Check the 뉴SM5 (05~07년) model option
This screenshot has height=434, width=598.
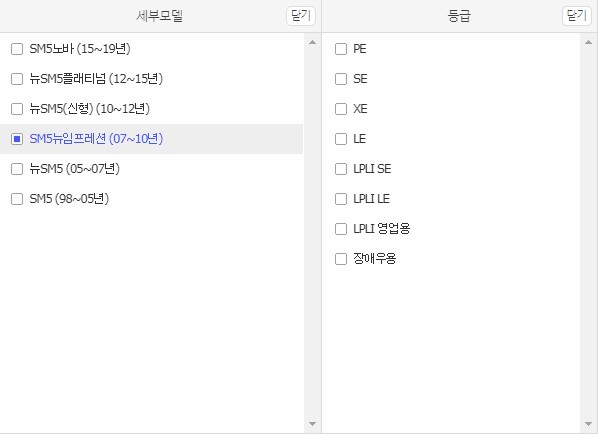pyautogui.click(x=17, y=169)
